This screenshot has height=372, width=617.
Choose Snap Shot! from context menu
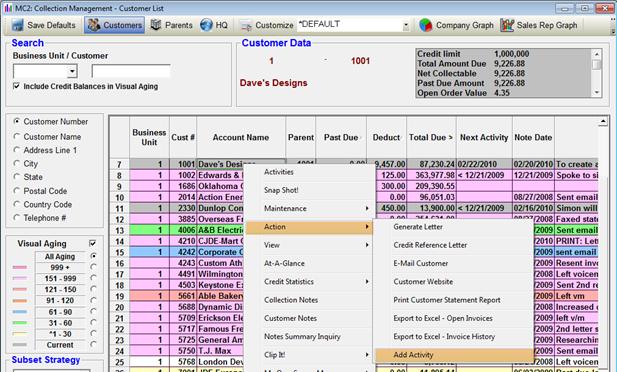pos(281,190)
